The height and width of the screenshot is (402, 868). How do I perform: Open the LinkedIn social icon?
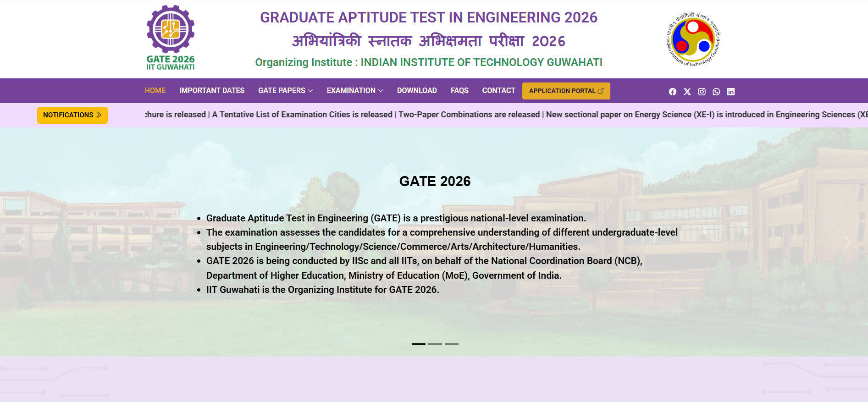click(x=731, y=92)
